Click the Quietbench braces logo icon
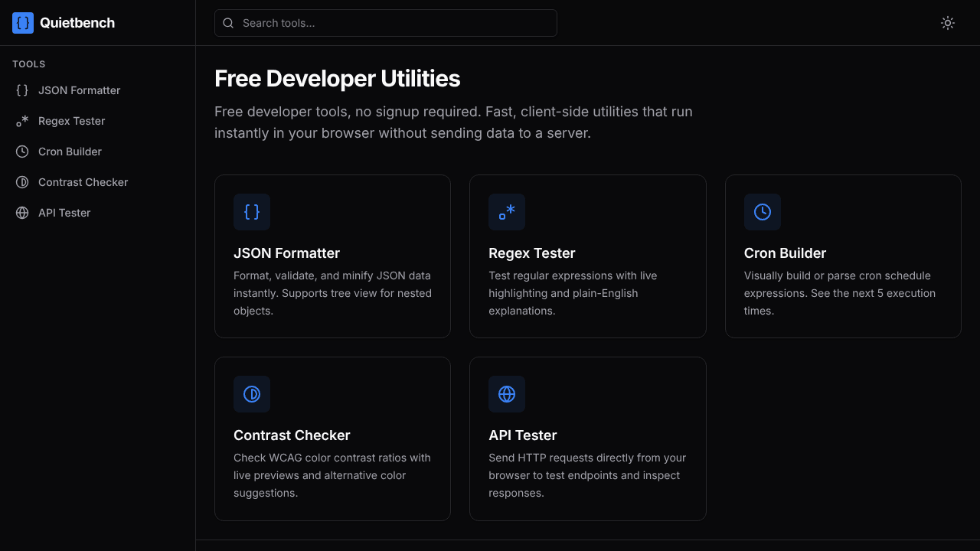 point(23,23)
